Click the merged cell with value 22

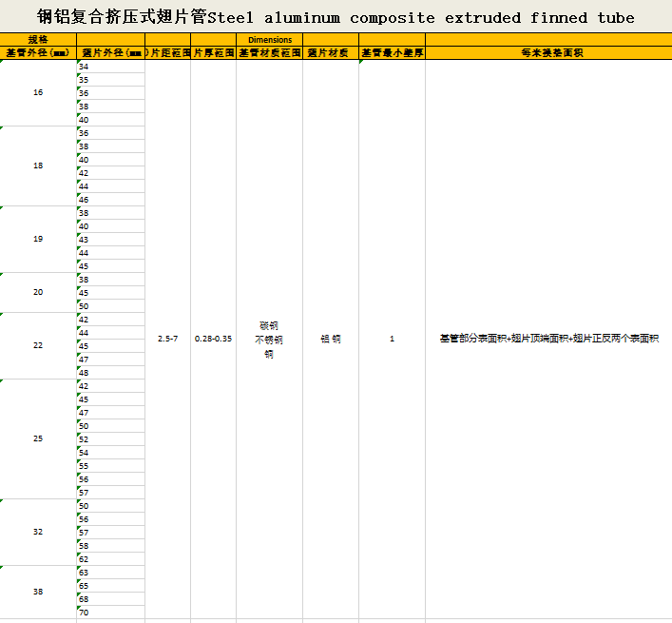(x=38, y=345)
